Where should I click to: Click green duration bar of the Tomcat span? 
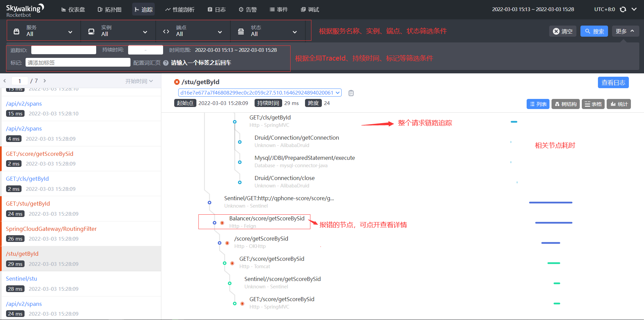pos(554,263)
